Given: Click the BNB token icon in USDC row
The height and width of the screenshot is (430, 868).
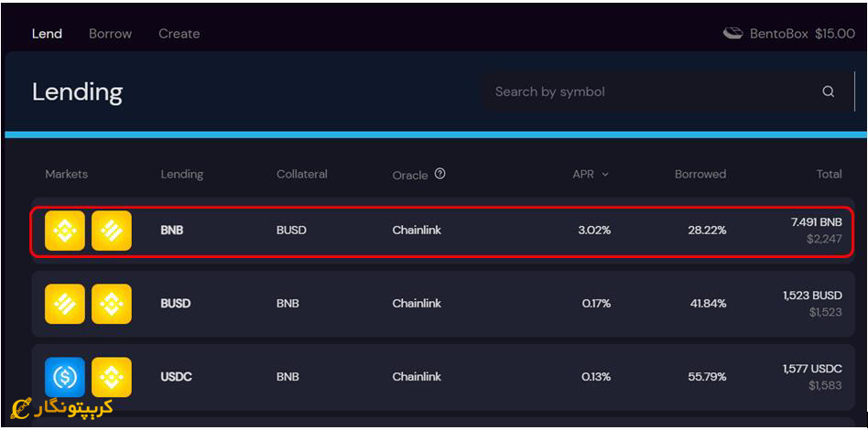Looking at the screenshot, I should point(112,377).
